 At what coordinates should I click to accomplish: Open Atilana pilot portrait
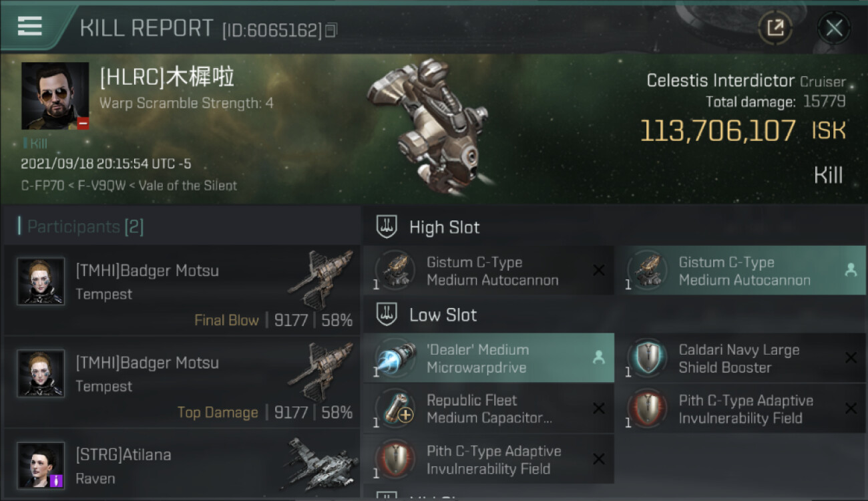41,465
